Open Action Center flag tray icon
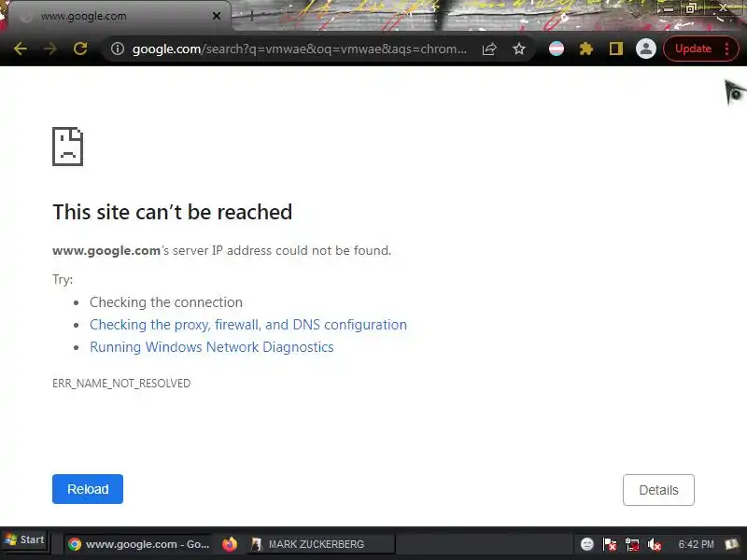 (x=610, y=544)
